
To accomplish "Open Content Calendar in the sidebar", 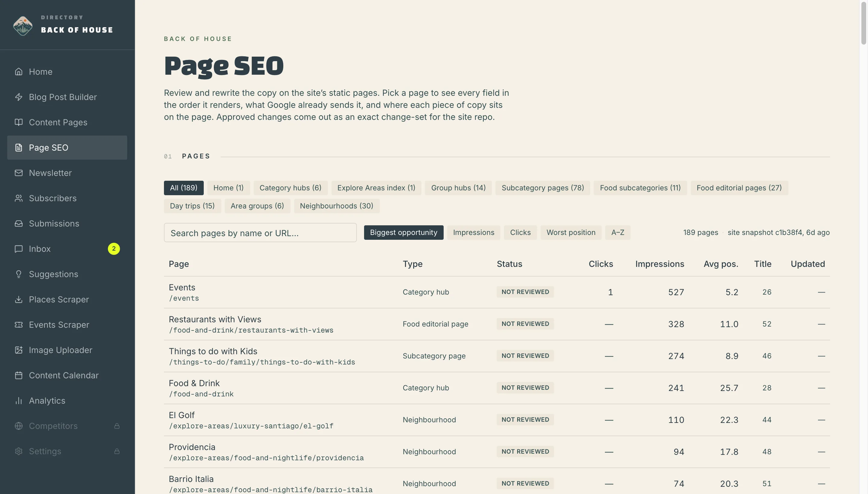I will point(67,375).
